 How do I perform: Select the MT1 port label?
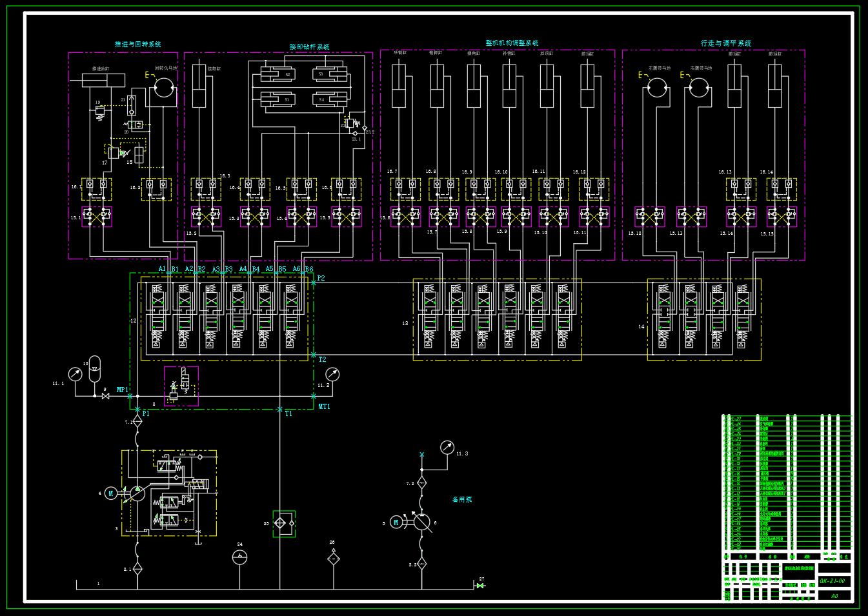[324, 407]
